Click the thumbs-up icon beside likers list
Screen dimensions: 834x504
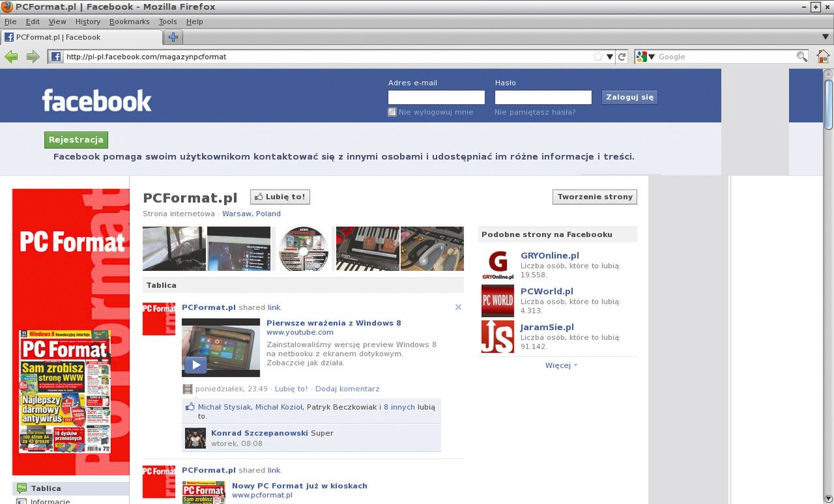coord(190,407)
